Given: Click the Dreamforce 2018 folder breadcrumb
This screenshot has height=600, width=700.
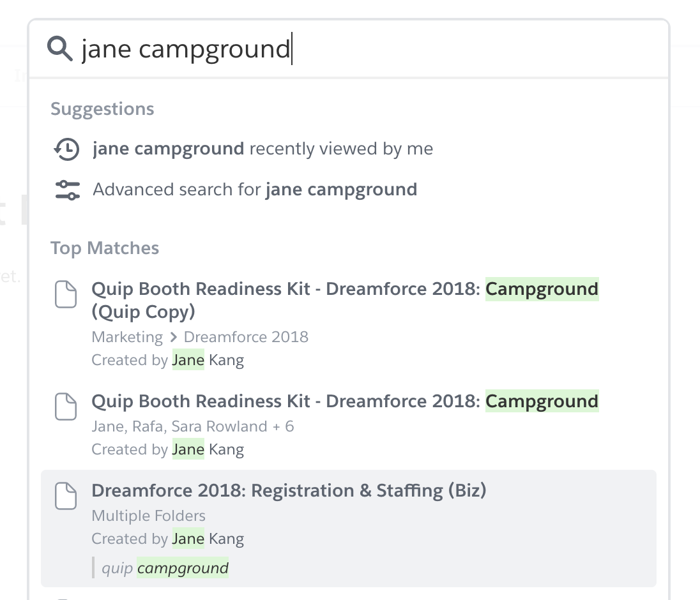Looking at the screenshot, I should coord(246,337).
